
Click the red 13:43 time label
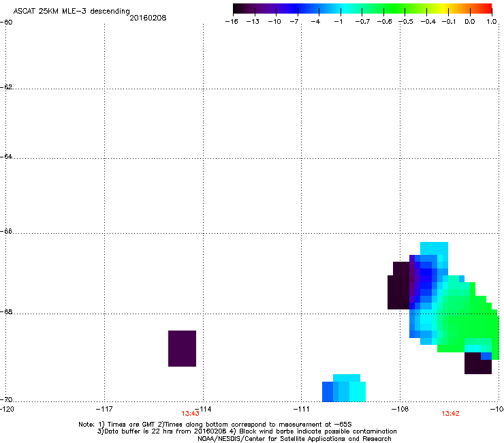coord(190,414)
